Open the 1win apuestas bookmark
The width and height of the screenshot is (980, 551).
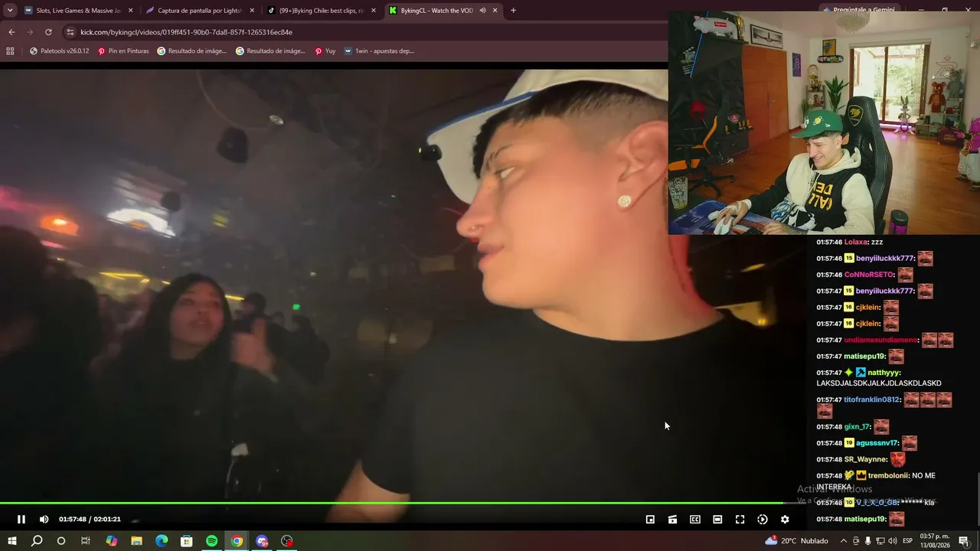(x=379, y=51)
